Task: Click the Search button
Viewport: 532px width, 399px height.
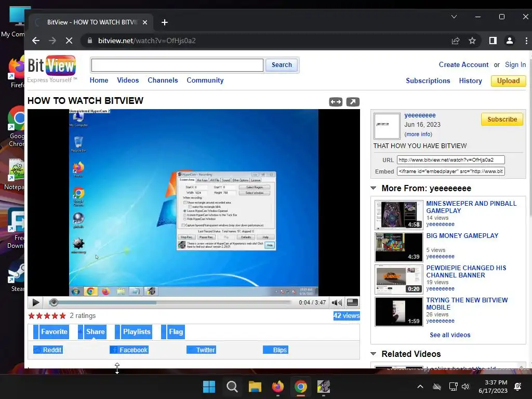Action: [282, 65]
